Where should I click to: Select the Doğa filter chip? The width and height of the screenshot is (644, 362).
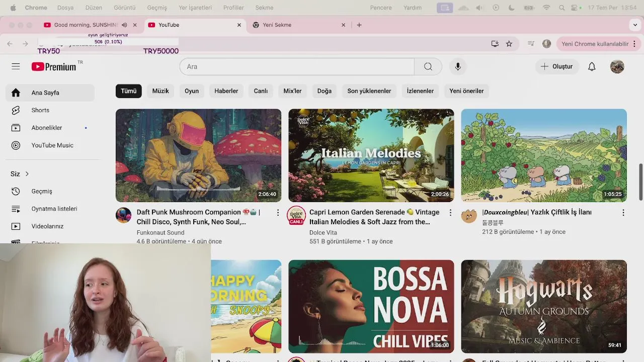pos(325,91)
